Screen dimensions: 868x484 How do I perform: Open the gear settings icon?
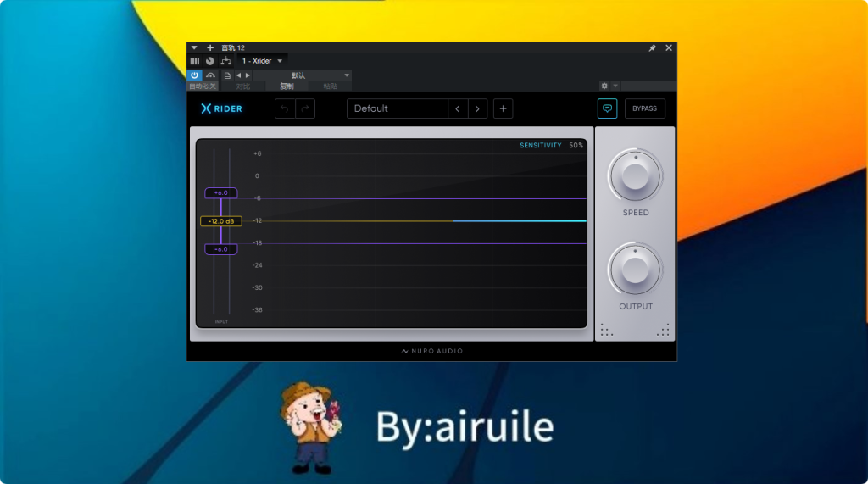pyautogui.click(x=604, y=86)
